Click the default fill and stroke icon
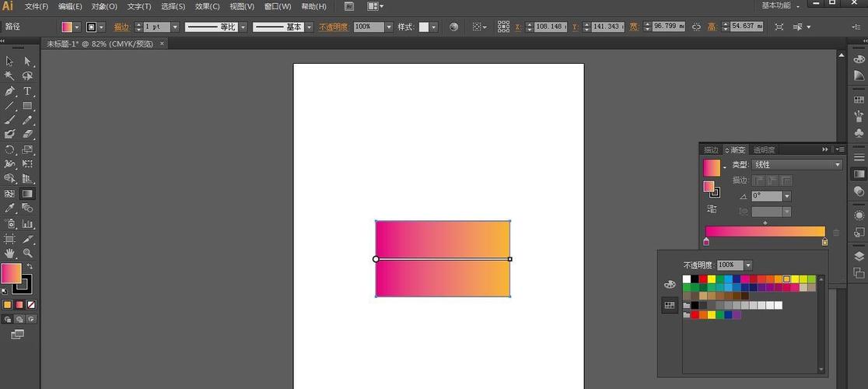Screen dimensions: 868x389 click(5, 291)
